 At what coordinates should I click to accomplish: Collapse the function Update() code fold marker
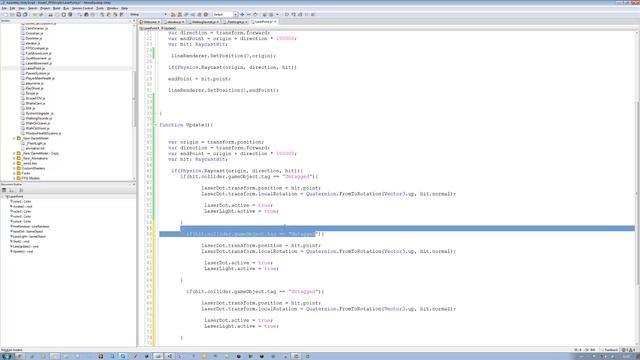pyautogui.click(x=156, y=125)
